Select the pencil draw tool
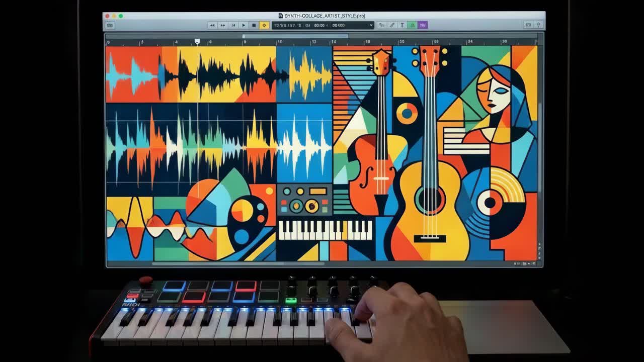This screenshot has height=362, width=644. coord(392,25)
